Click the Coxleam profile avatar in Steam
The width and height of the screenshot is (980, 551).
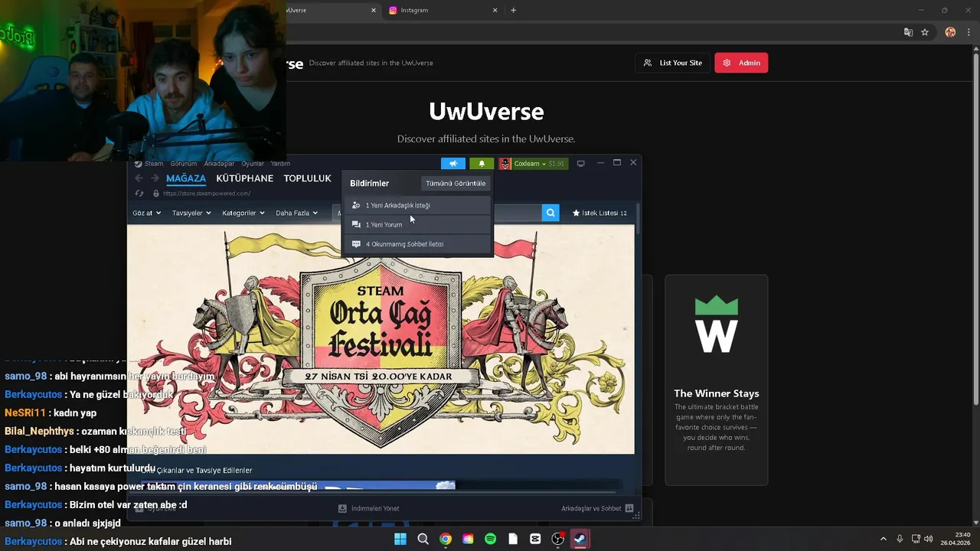(x=505, y=163)
